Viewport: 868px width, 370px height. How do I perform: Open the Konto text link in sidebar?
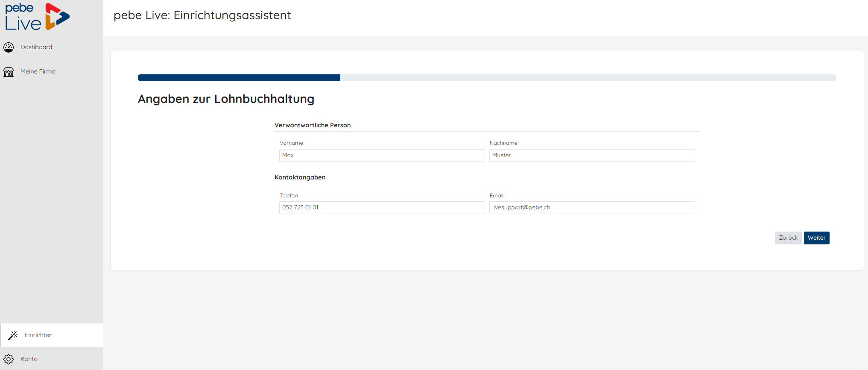[x=29, y=359]
